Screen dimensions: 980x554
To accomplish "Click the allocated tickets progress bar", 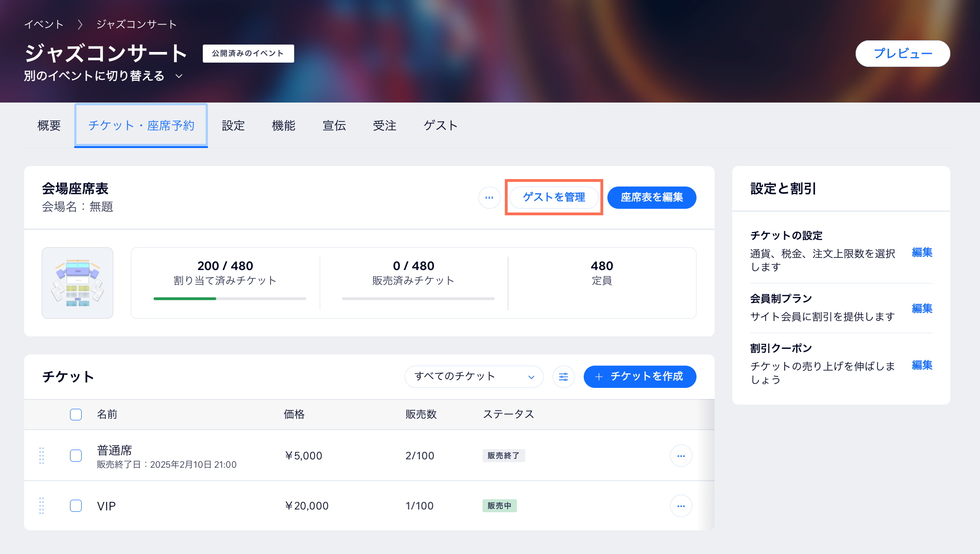I will click(x=230, y=298).
